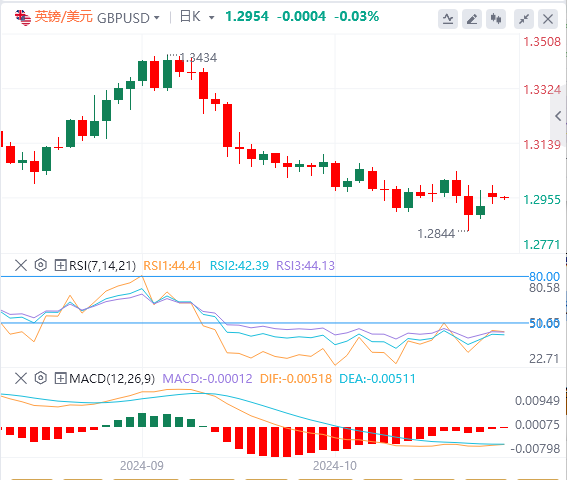Screen dimensions: 567x480
Task: Click the 2024-09 date axis label
Action: click(142, 466)
